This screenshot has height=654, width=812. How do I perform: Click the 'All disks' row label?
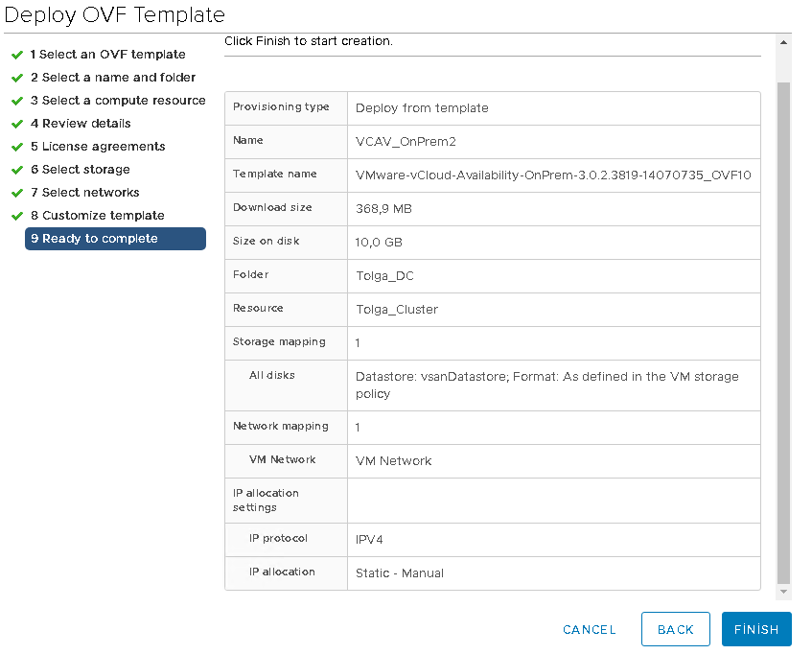point(272,375)
